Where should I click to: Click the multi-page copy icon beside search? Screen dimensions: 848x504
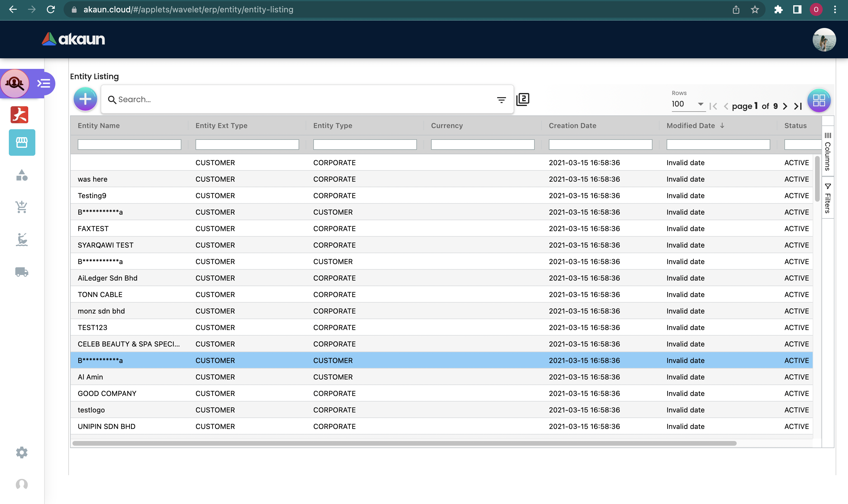tap(523, 100)
